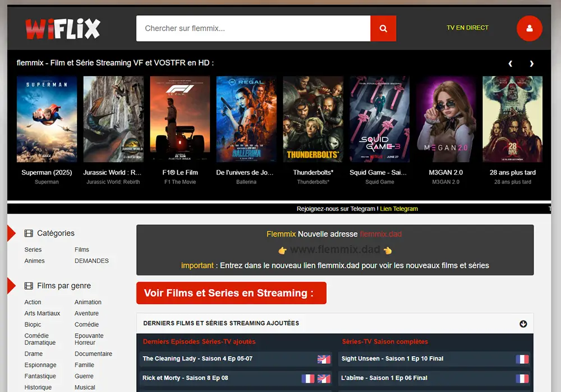This screenshot has height=392, width=561.
Task: Go to next carousel slide arrow
Action: 532,63
